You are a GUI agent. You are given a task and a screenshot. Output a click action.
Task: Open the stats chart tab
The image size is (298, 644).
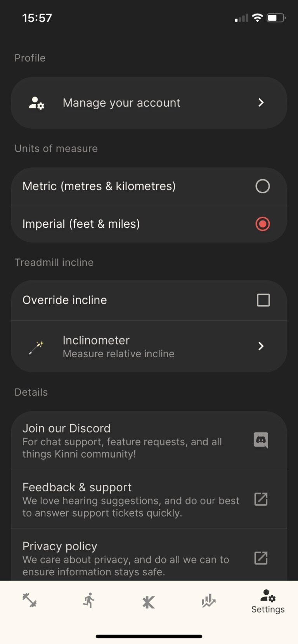point(208,601)
